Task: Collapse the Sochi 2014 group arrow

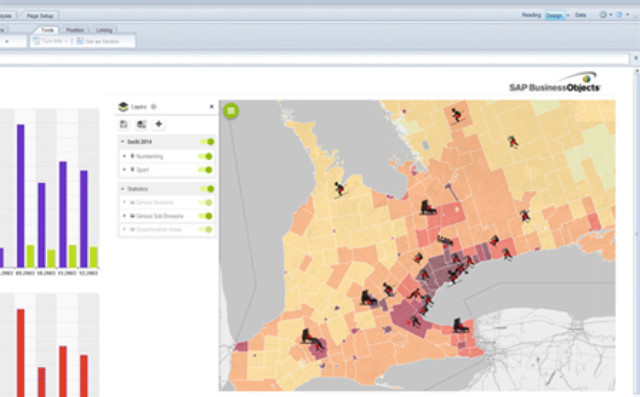Action: [122, 142]
